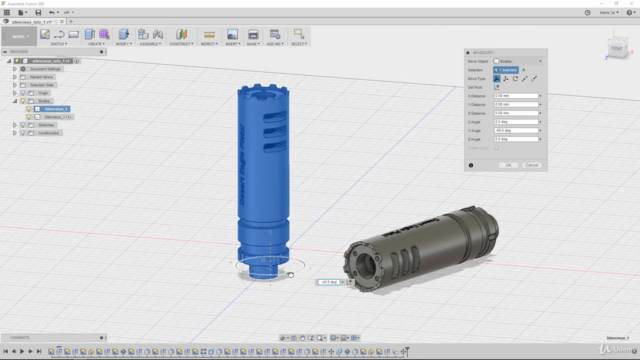
Task: Click the New Component icon in Assemble
Action: click(x=143, y=35)
